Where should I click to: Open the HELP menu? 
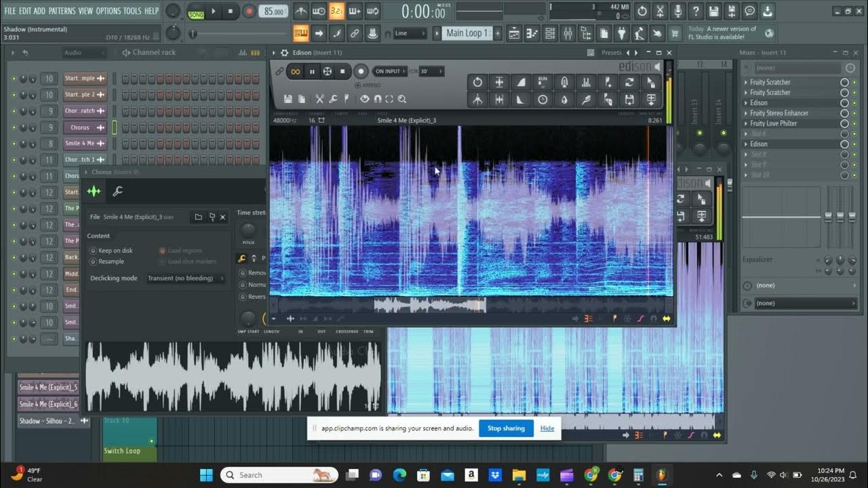click(x=151, y=11)
